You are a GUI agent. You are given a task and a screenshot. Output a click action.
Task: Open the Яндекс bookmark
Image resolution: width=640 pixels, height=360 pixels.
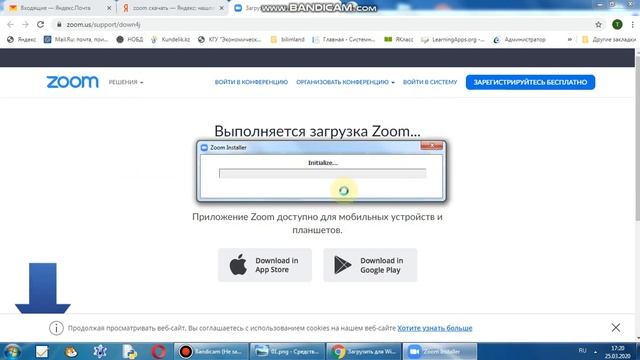click(x=22, y=40)
